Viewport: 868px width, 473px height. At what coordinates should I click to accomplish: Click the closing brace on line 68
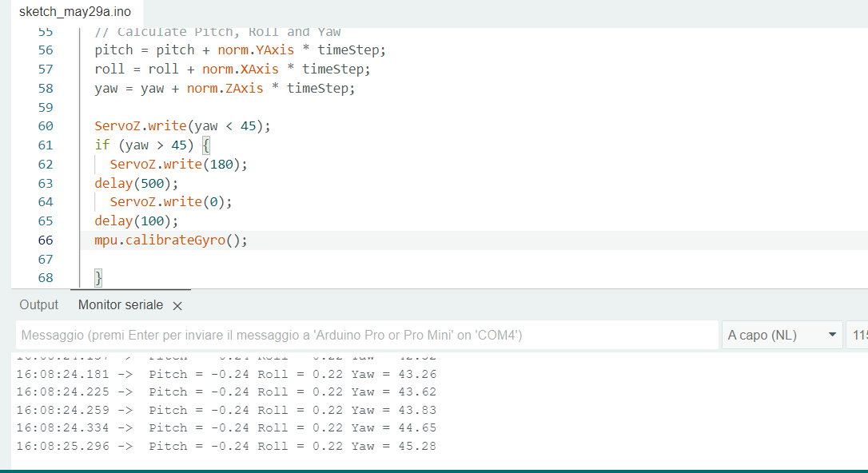98,277
